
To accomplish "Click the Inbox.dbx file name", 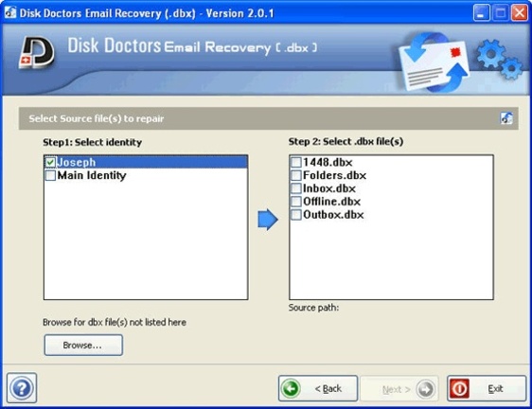I will [x=329, y=188].
